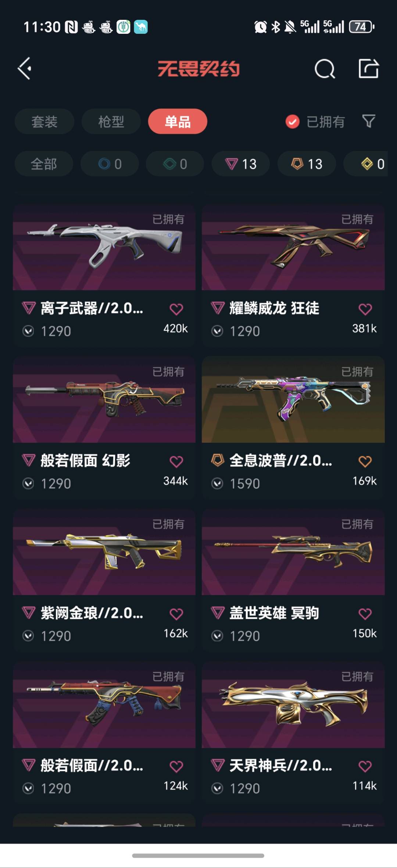Tap the share icon top right
The height and width of the screenshot is (868, 397).
(368, 68)
